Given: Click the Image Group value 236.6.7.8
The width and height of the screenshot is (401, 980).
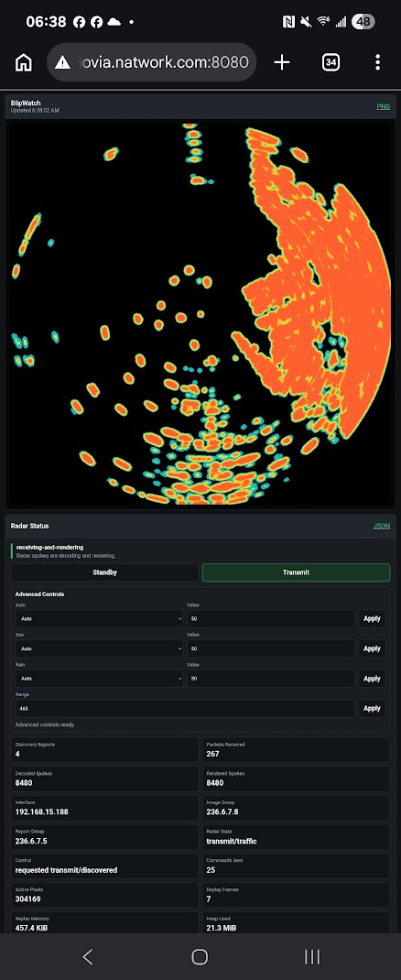Looking at the screenshot, I should coord(222,812).
